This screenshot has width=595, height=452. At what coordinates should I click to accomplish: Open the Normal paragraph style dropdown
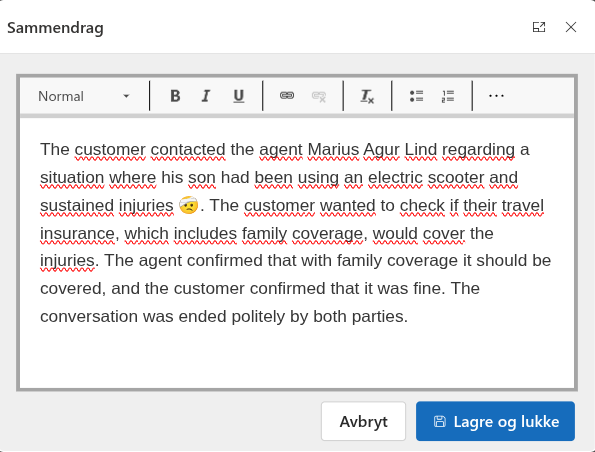click(x=84, y=96)
